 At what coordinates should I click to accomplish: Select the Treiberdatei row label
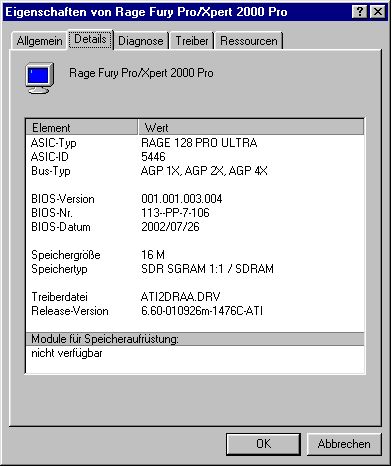click(x=59, y=297)
